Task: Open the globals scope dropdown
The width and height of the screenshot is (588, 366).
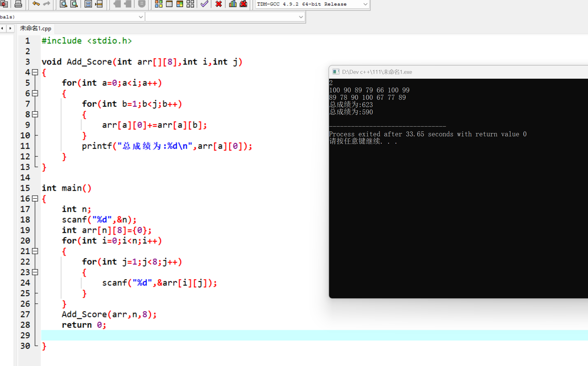Action: 141,17
